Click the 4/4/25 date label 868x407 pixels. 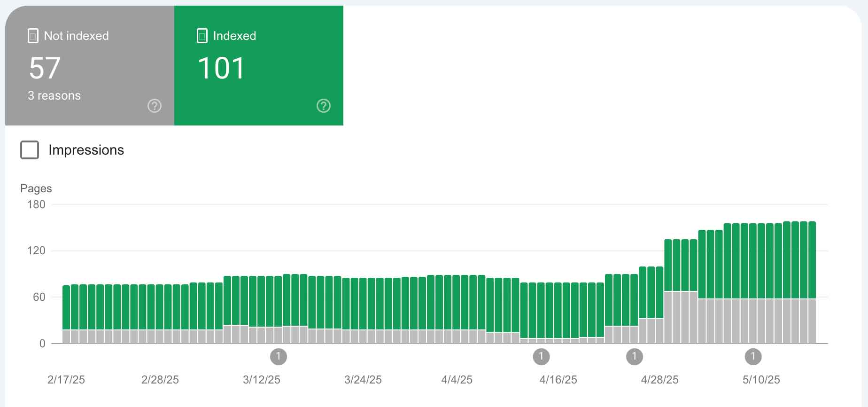click(457, 380)
